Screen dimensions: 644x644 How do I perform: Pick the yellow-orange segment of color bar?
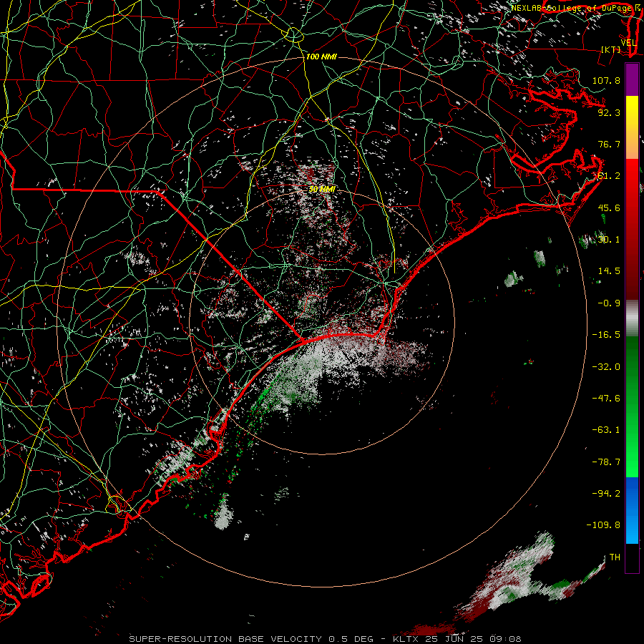point(632,127)
